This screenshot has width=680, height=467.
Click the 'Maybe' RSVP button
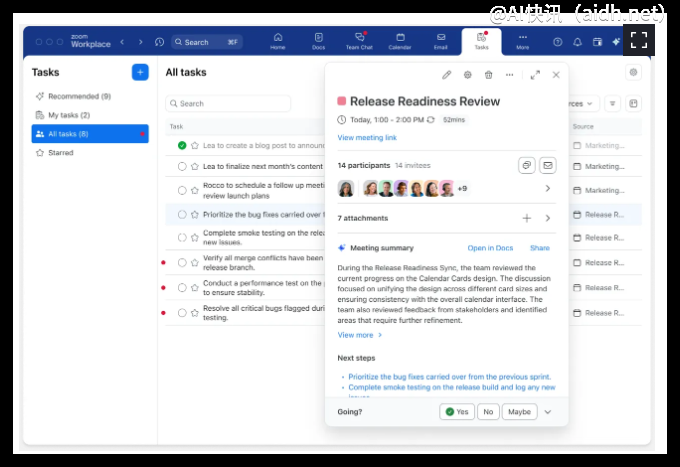pyautogui.click(x=519, y=412)
